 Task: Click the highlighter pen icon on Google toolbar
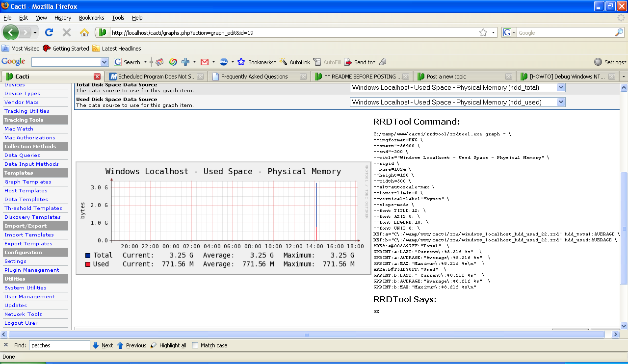point(383,62)
